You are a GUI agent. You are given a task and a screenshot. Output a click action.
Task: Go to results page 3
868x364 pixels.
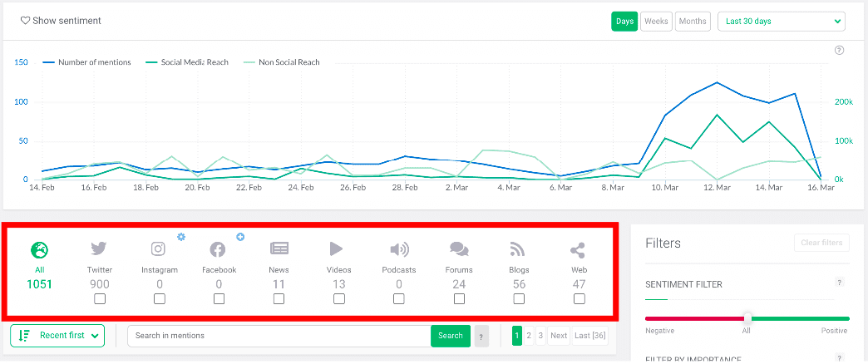tap(541, 335)
